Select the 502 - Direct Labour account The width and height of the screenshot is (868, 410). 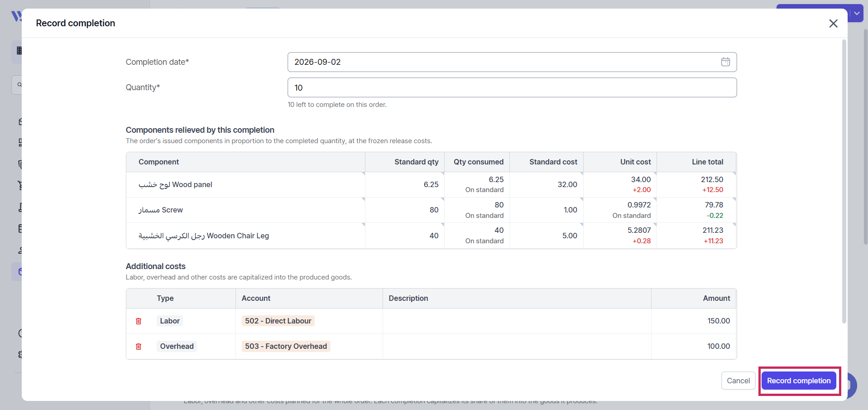[x=278, y=321]
